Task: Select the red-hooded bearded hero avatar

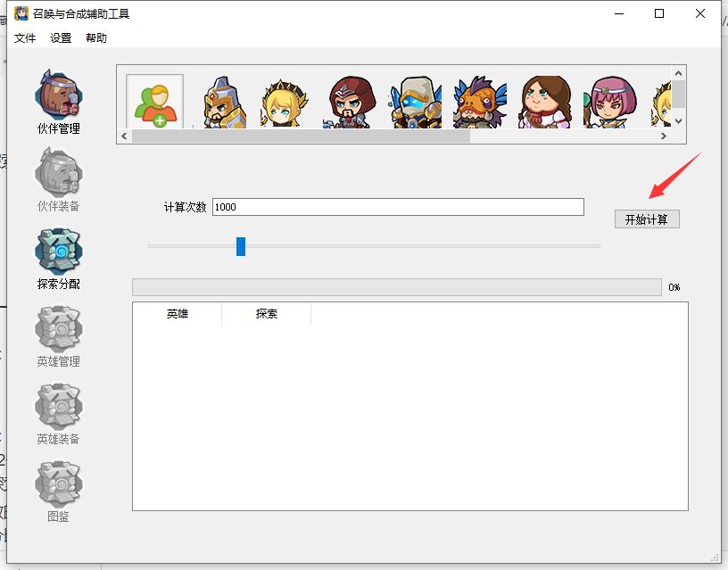Action: (350, 102)
